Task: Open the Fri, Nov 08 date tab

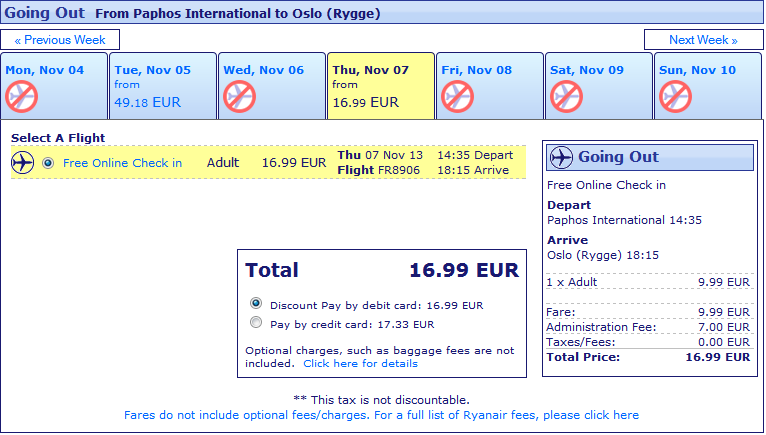Action: point(489,86)
